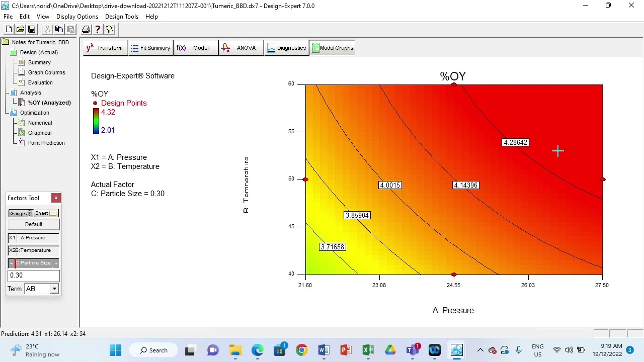This screenshot has height=362, width=644.
Task: Select Point Prediction node
Action: point(46,143)
